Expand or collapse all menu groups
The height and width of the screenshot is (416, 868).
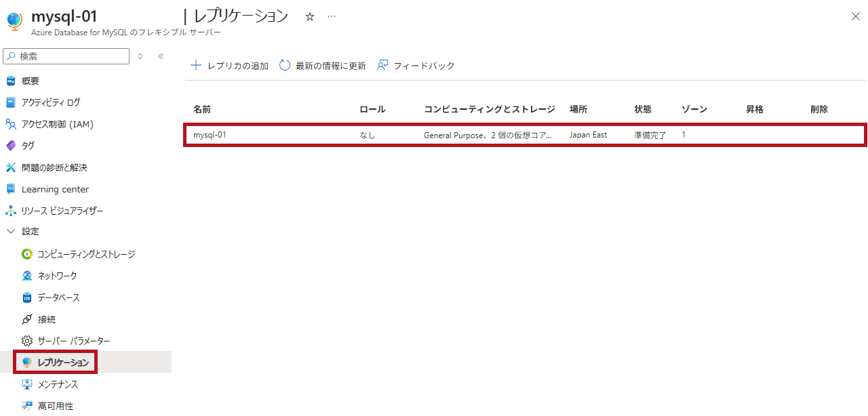click(140, 56)
